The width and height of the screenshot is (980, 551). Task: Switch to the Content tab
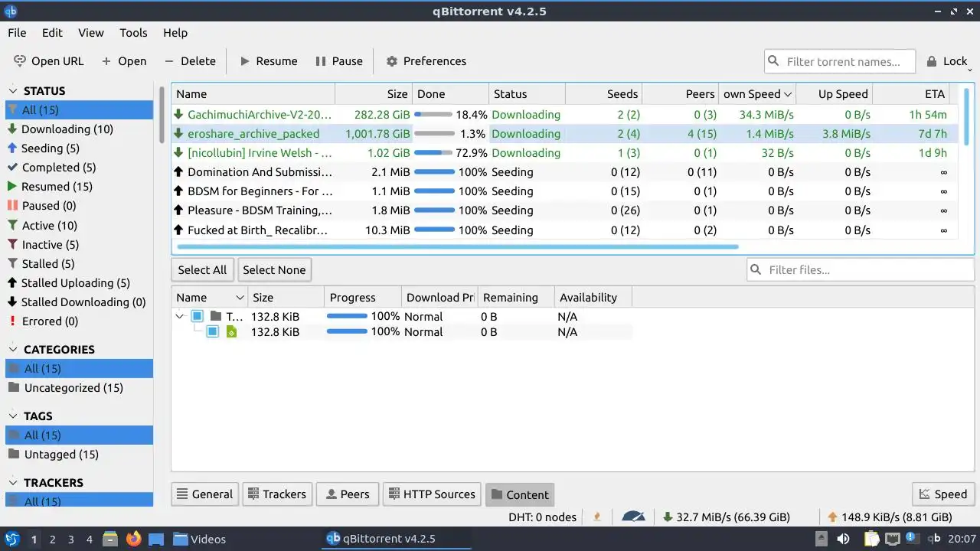click(x=519, y=494)
